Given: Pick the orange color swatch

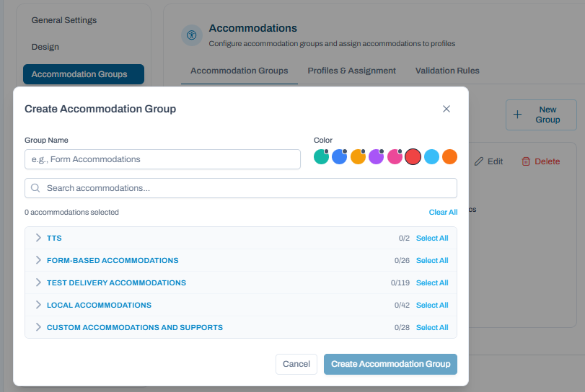Looking at the screenshot, I should point(449,156).
